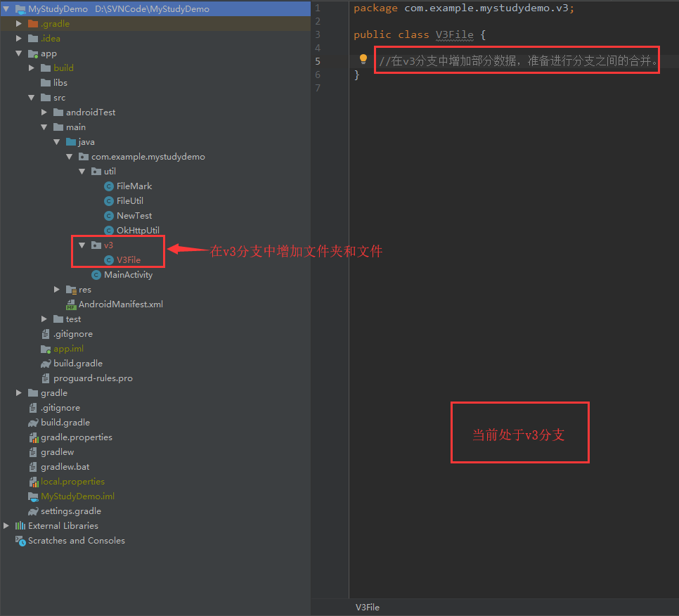The image size is (679, 616).
Task: Select app .gitignore file
Action: coord(73,334)
